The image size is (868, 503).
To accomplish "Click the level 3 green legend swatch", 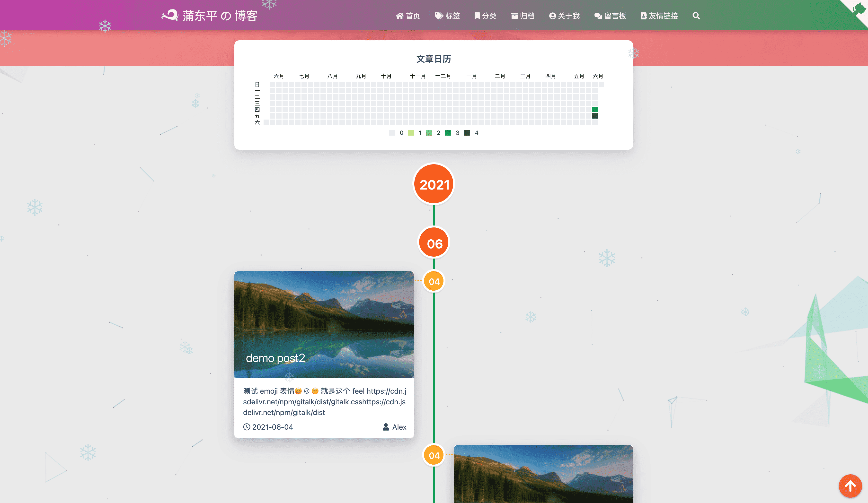I will click(x=448, y=133).
